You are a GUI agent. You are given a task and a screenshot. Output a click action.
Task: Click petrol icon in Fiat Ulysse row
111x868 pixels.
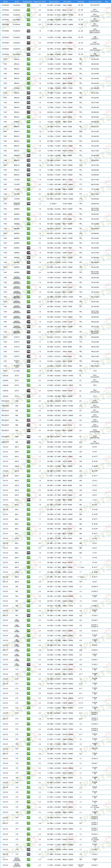[28, 371]
